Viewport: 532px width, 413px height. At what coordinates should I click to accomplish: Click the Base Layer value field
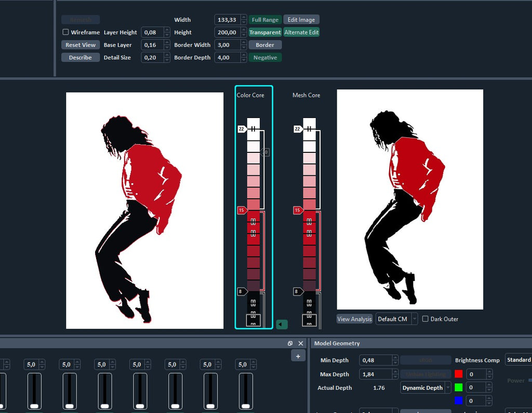(152, 45)
